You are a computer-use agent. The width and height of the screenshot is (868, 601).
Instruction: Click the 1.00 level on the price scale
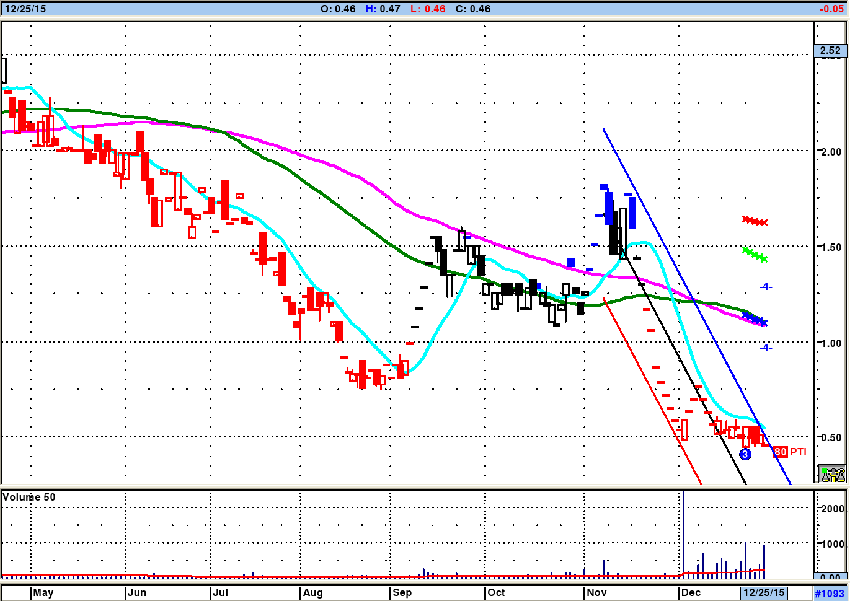(x=831, y=343)
